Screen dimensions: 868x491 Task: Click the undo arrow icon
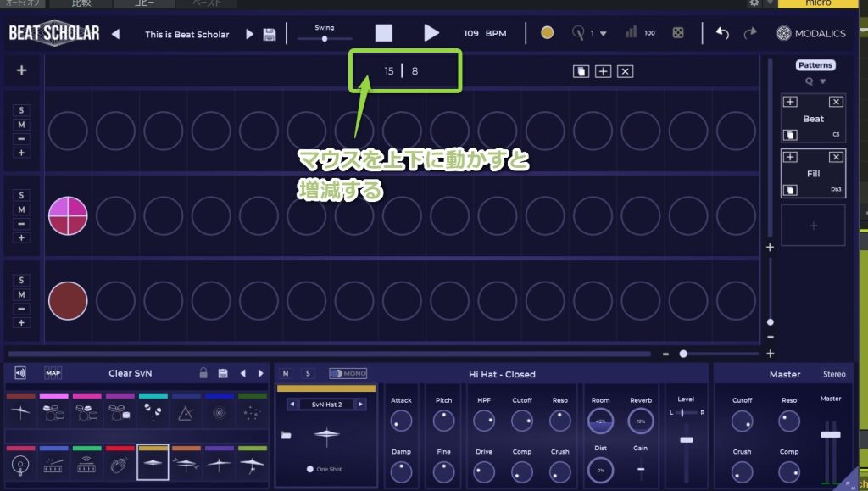click(x=722, y=33)
